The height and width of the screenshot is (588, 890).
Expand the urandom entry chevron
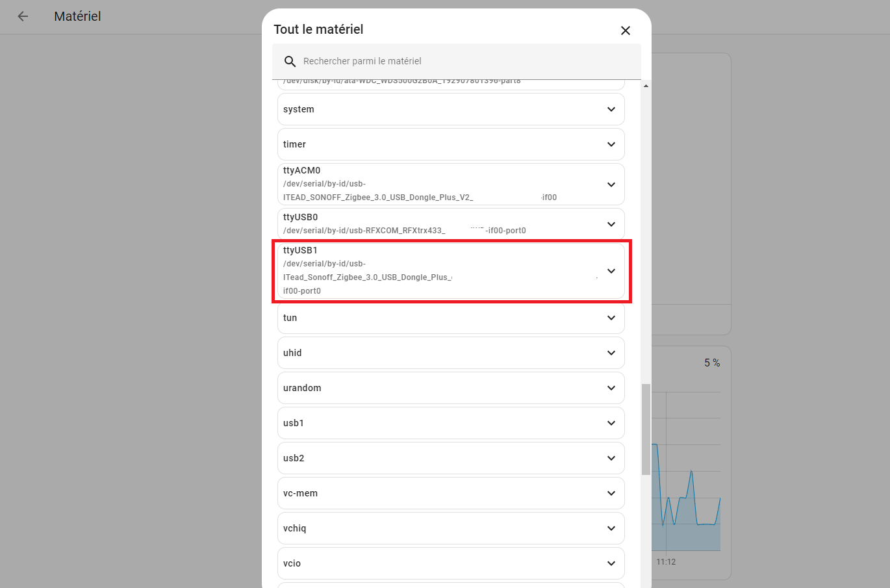click(611, 388)
